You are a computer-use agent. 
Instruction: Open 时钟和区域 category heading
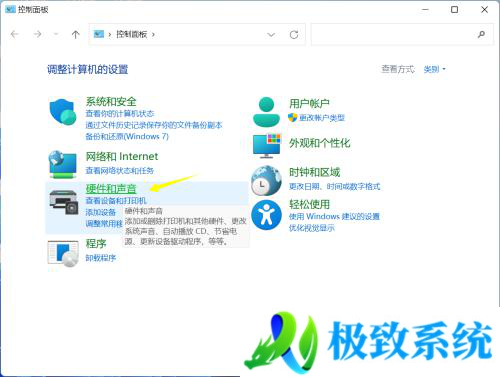(314, 172)
